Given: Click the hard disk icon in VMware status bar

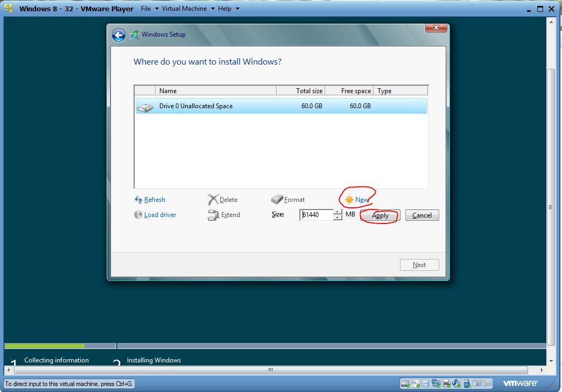Looking at the screenshot, I should coord(405,383).
